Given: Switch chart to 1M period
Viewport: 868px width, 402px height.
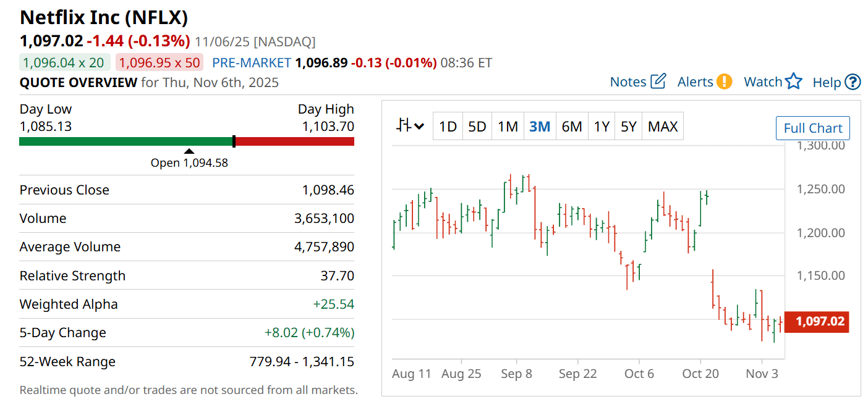Looking at the screenshot, I should 508,127.
